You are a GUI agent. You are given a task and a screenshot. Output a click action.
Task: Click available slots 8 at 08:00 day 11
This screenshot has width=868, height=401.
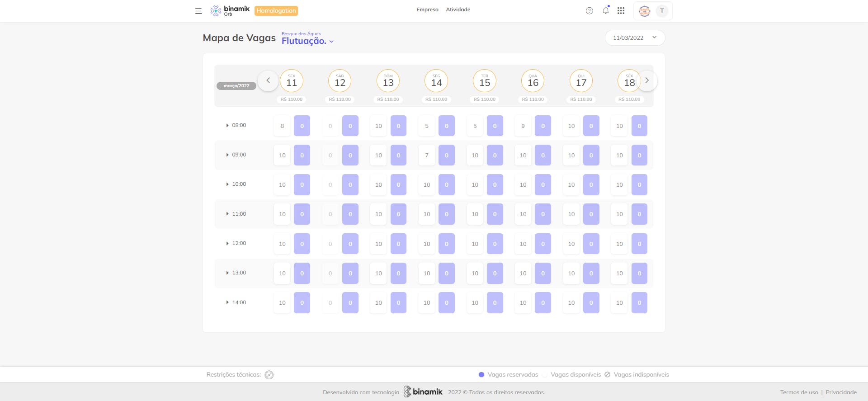(282, 126)
